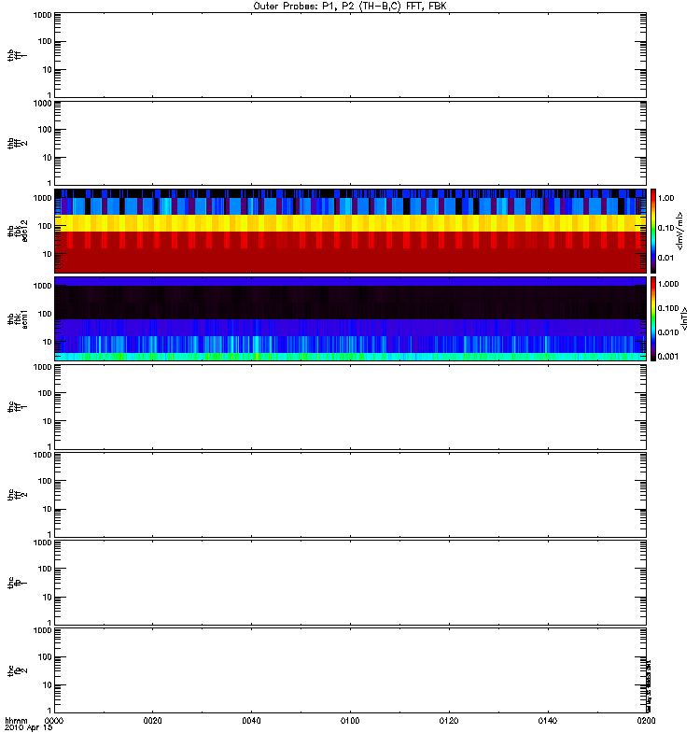Click the '1000' tick of scm1 panel
This screenshot has width=700, height=747.
click(x=42, y=286)
